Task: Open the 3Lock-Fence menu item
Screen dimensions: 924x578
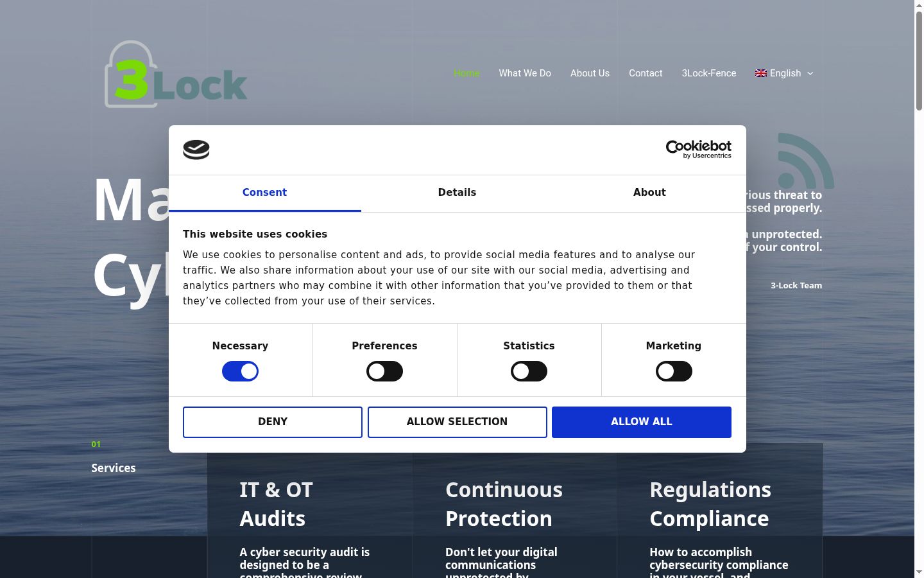Action: coord(708,73)
